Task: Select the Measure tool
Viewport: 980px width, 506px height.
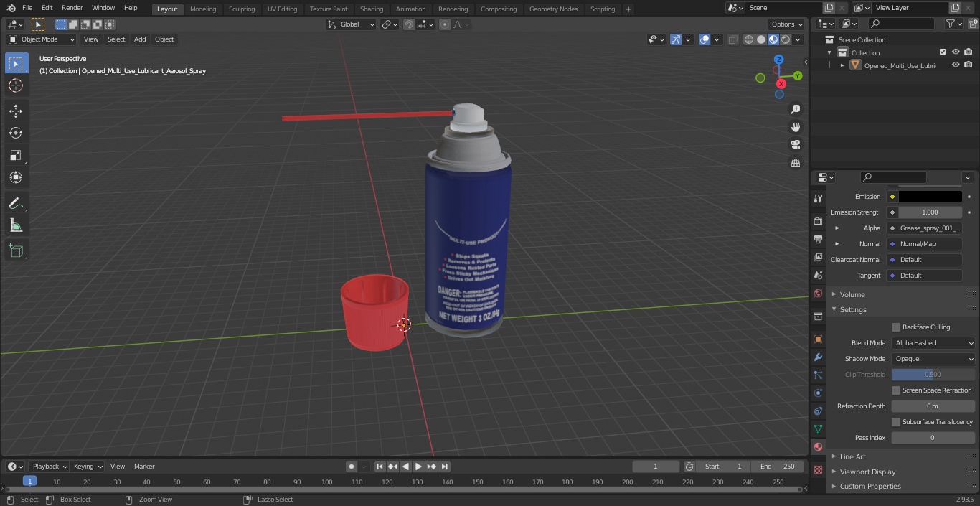Action: pos(16,226)
